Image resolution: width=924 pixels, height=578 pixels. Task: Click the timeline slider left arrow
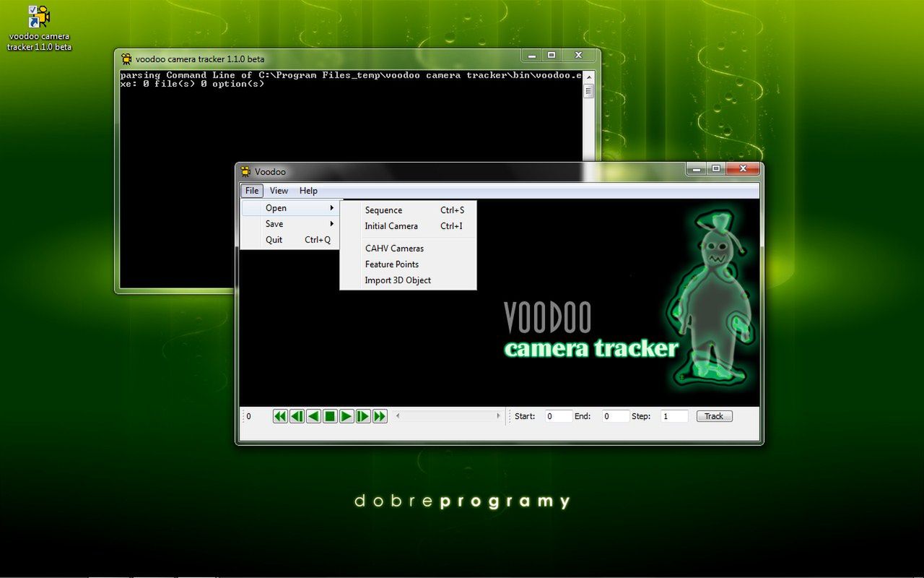(x=398, y=416)
